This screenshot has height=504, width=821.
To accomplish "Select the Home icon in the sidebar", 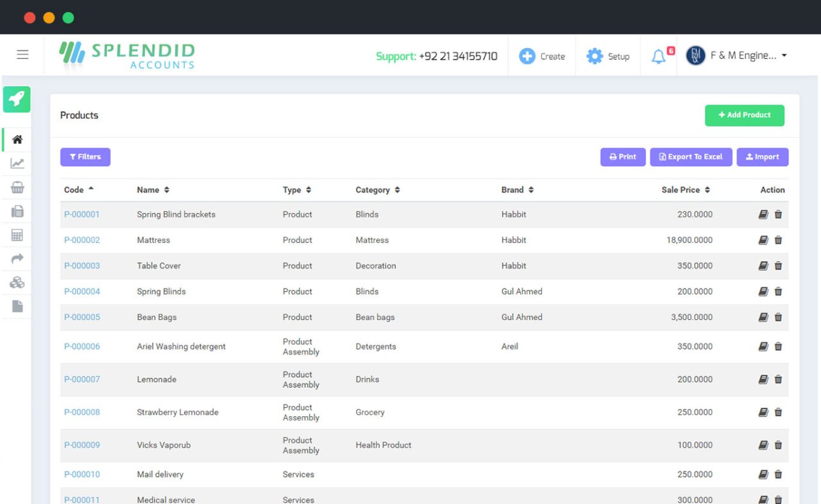I will (16, 139).
